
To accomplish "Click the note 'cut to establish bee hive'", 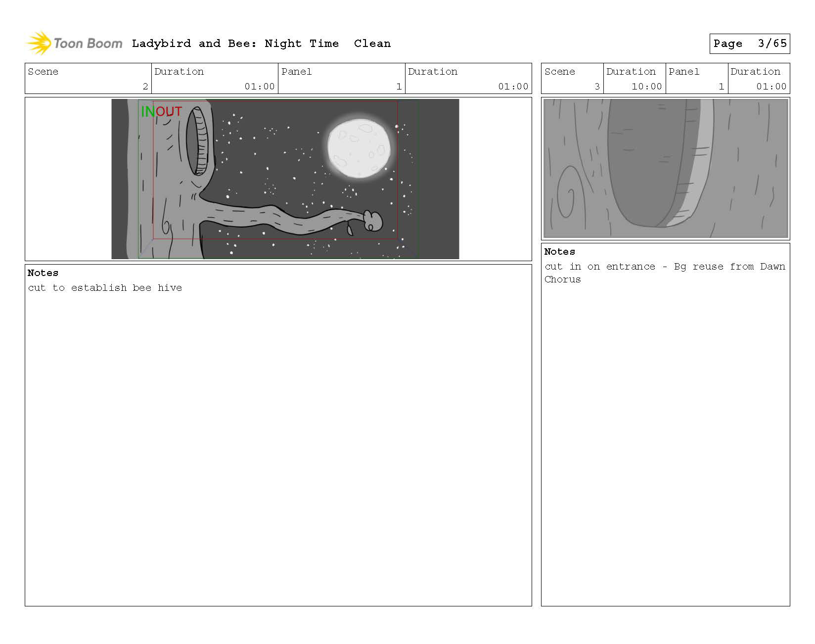I will pyautogui.click(x=105, y=288).
